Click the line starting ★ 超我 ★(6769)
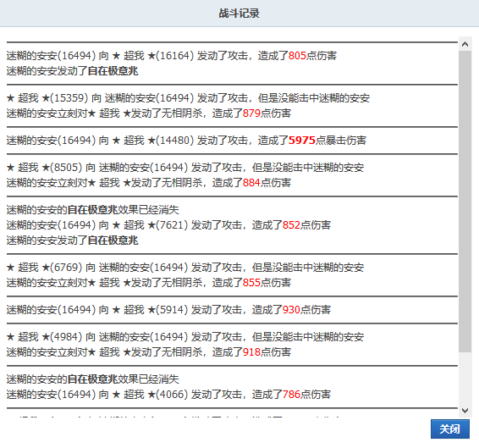The width and height of the screenshot is (479, 448). tap(185, 268)
